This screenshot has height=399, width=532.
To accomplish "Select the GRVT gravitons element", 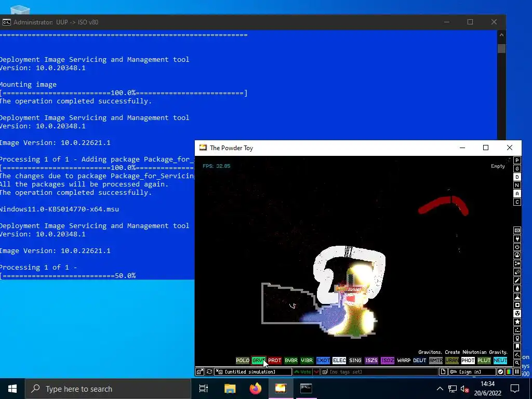I will pyautogui.click(x=259, y=361).
